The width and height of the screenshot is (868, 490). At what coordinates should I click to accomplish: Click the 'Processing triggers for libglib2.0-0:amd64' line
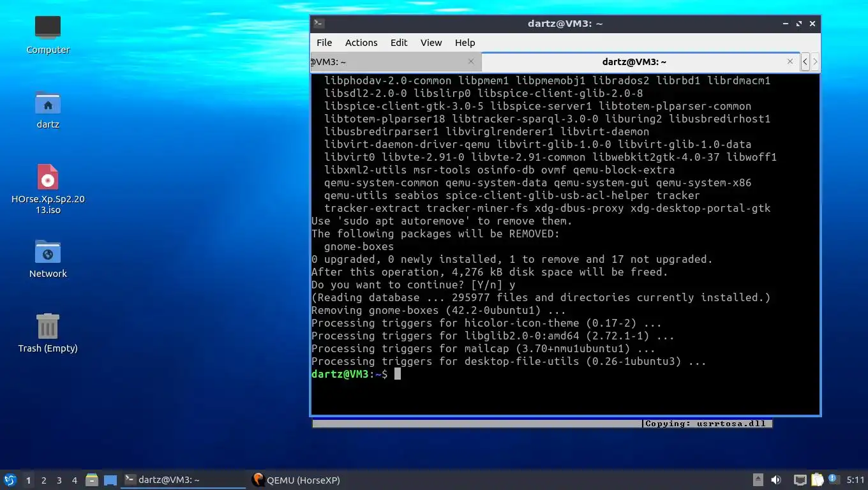pyautogui.click(x=493, y=336)
